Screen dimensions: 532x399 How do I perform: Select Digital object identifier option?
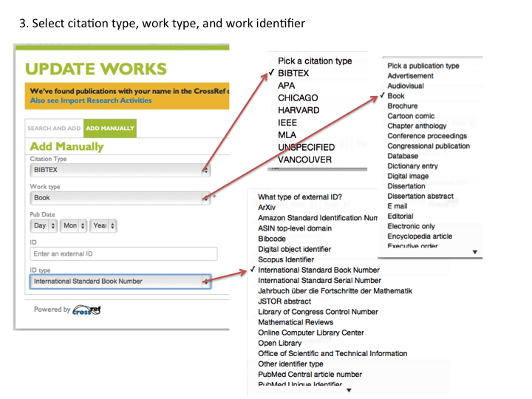(295, 250)
